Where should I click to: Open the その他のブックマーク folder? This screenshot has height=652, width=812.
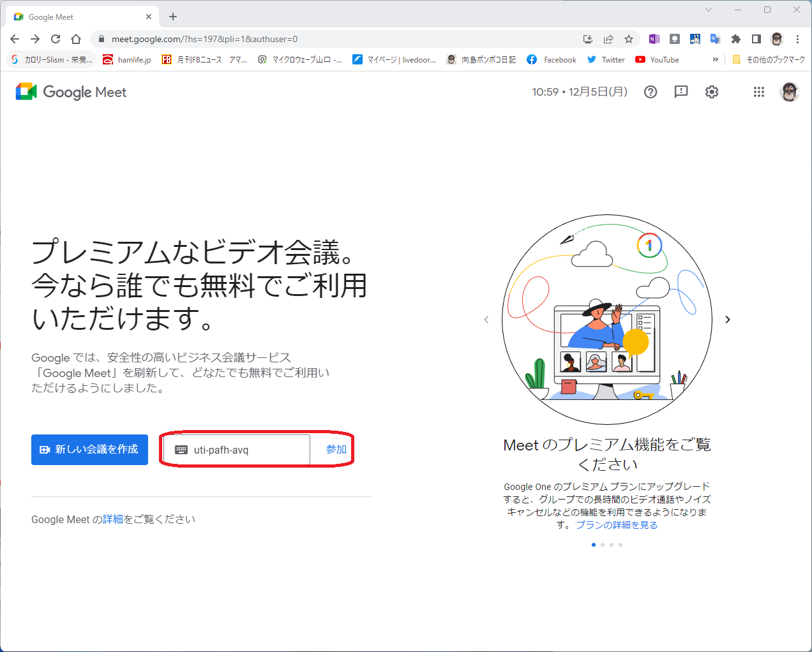[769, 59]
